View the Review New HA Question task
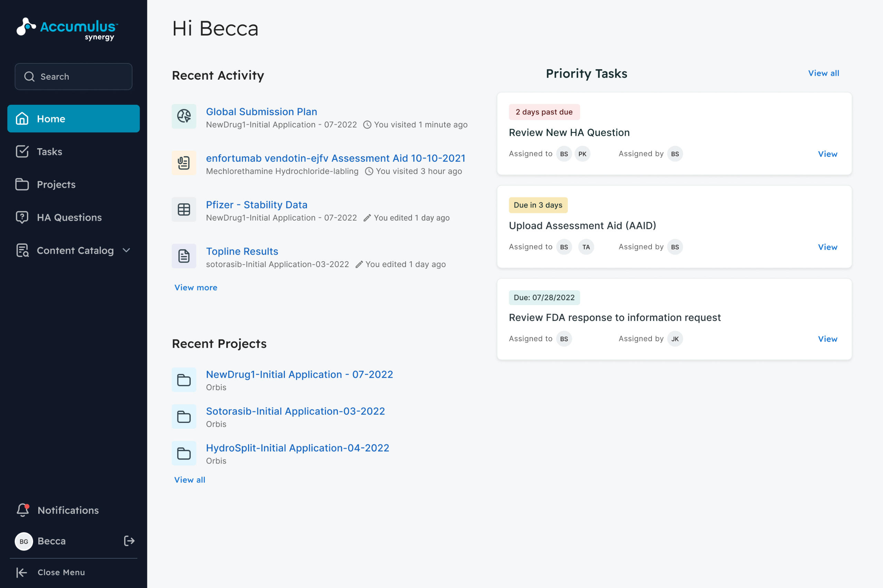This screenshot has width=883, height=588. coord(827,154)
